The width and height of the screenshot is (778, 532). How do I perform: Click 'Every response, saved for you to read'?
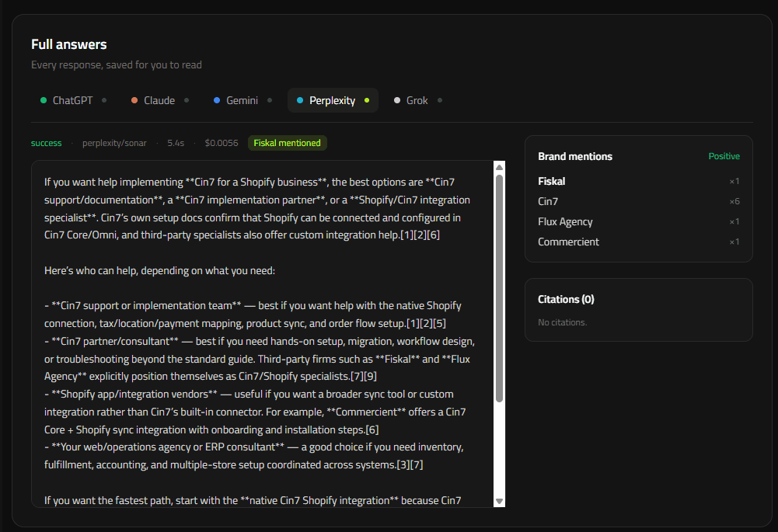(117, 65)
